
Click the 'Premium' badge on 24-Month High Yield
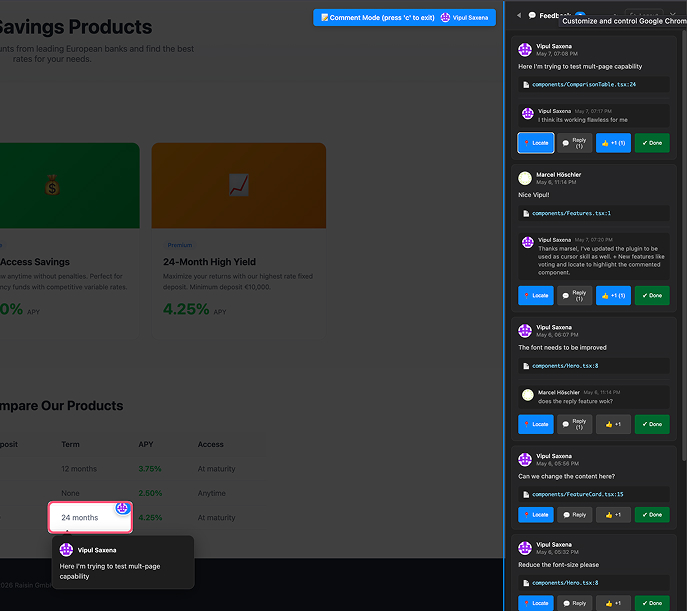tap(180, 245)
